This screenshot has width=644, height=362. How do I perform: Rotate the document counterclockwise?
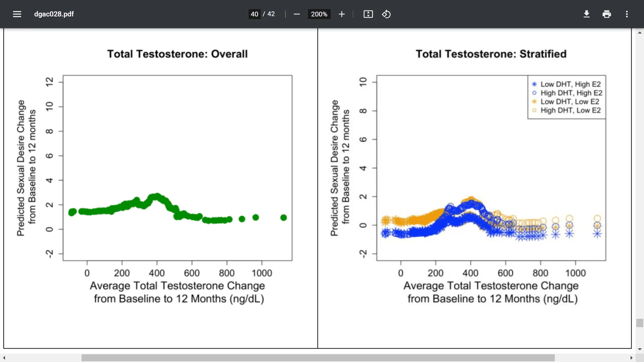386,14
